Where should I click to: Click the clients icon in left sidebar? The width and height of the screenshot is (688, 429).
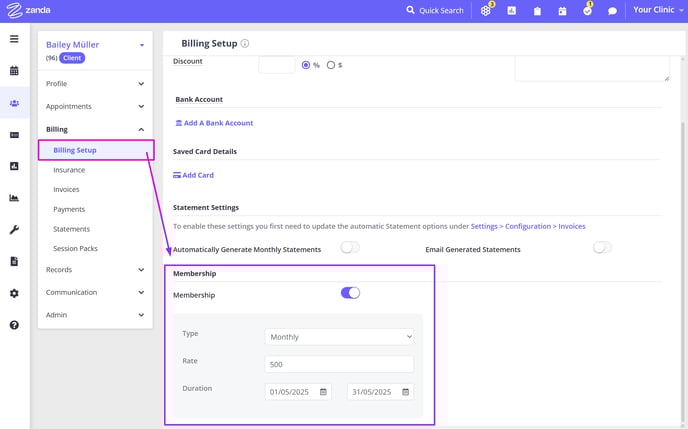pyautogui.click(x=14, y=103)
